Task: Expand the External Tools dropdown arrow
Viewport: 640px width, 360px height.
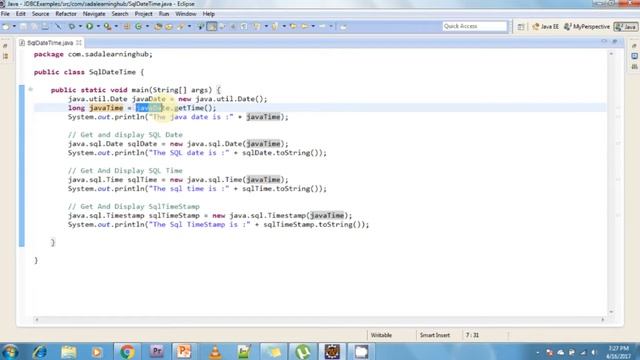Action: [116, 27]
